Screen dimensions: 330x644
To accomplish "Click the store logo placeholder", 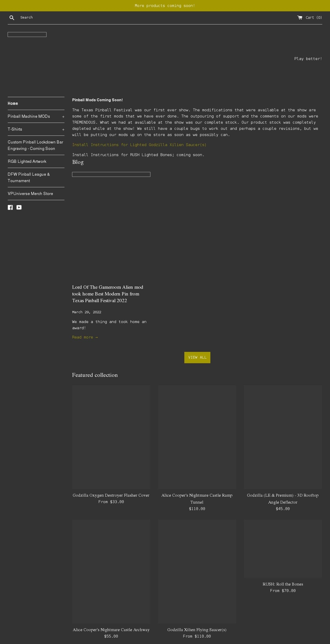I will (x=27, y=34).
